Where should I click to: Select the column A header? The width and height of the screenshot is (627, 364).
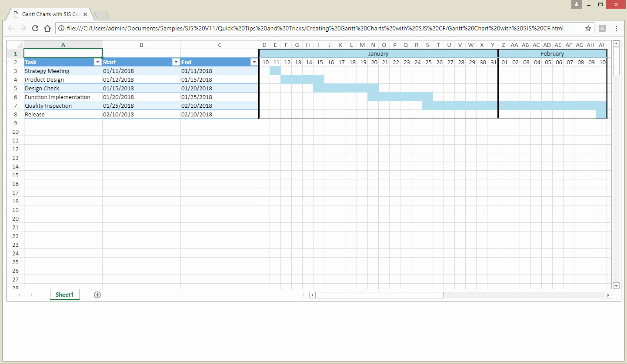click(x=63, y=45)
